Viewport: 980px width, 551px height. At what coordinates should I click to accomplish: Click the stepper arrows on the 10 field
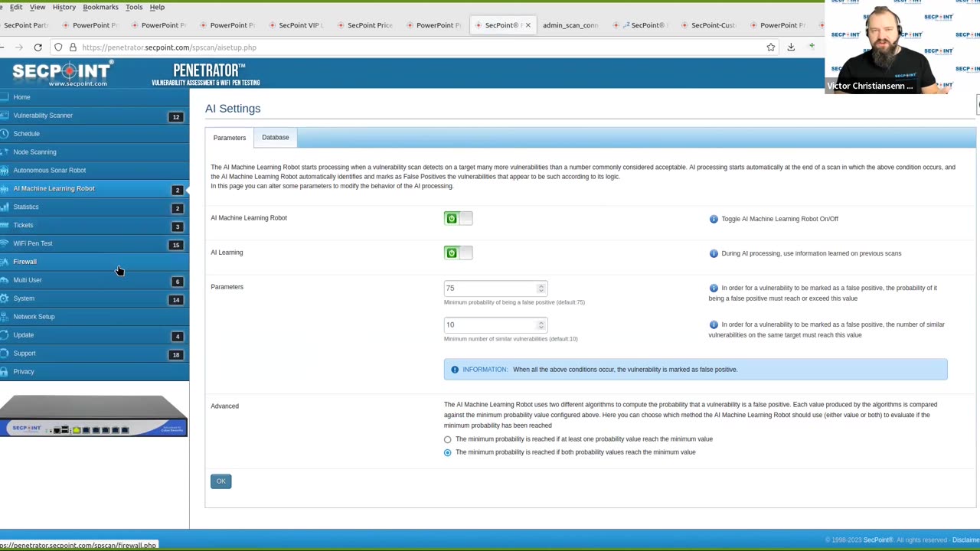tap(541, 325)
